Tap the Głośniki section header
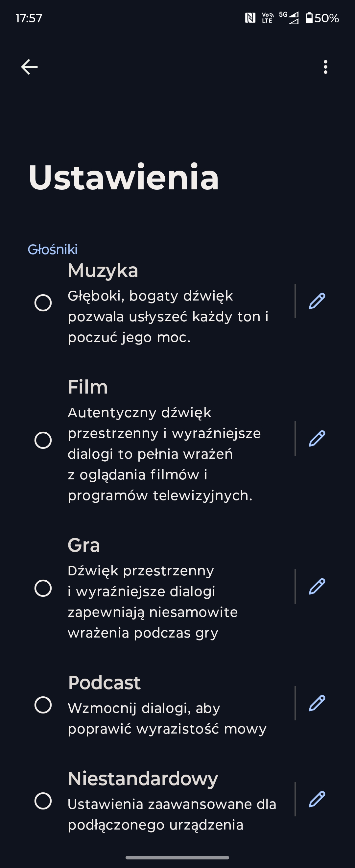The width and height of the screenshot is (355, 868). (x=53, y=249)
